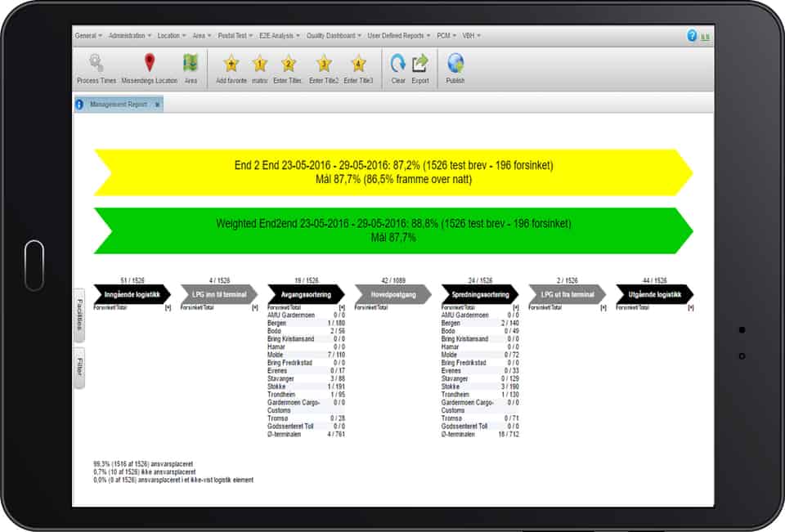Image resolution: width=785 pixels, height=532 pixels.
Task: Click the Export icon
Action: pyautogui.click(x=420, y=63)
